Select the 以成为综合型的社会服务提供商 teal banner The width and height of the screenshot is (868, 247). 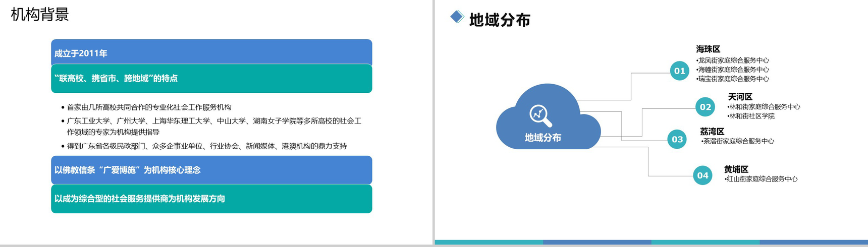coord(211,199)
